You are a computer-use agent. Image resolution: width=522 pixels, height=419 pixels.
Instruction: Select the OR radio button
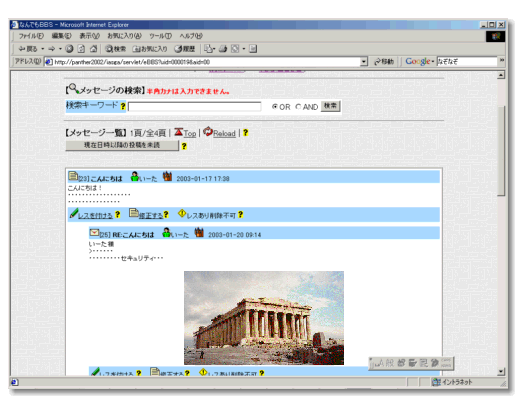point(274,107)
